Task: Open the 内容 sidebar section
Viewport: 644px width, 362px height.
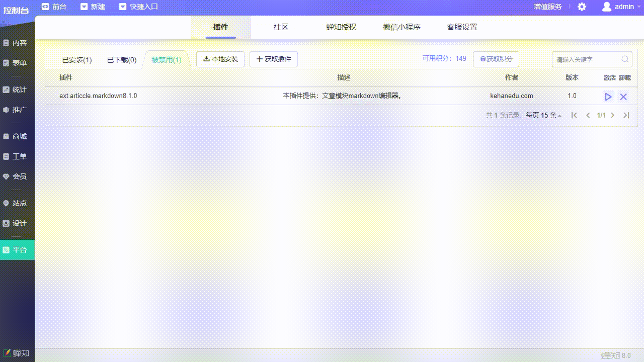Action: click(18, 43)
